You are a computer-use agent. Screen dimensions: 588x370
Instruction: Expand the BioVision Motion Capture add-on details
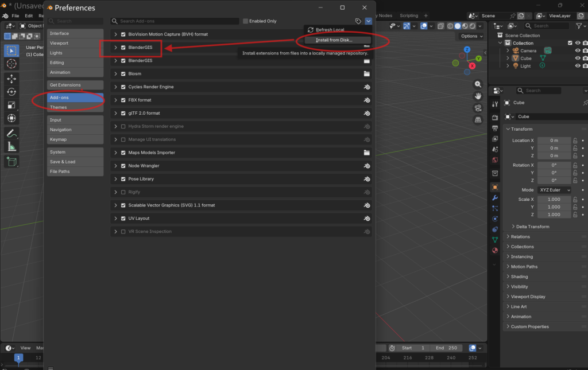coord(115,34)
